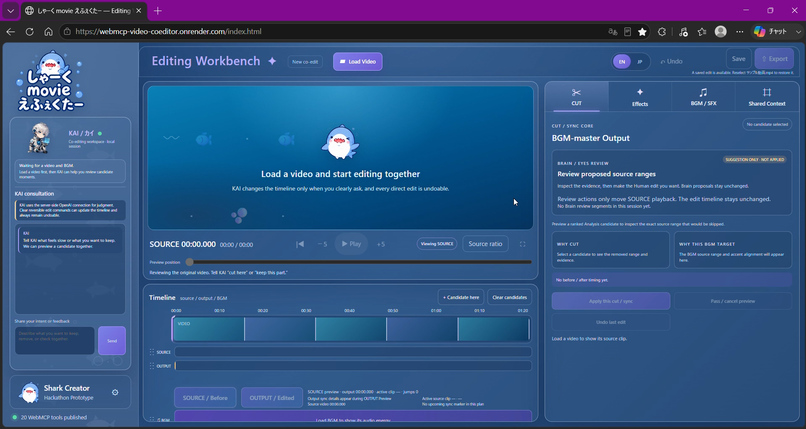This screenshot has height=429, width=806.
Task: Open the tab list dropdown arrow
Action: point(10,10)
